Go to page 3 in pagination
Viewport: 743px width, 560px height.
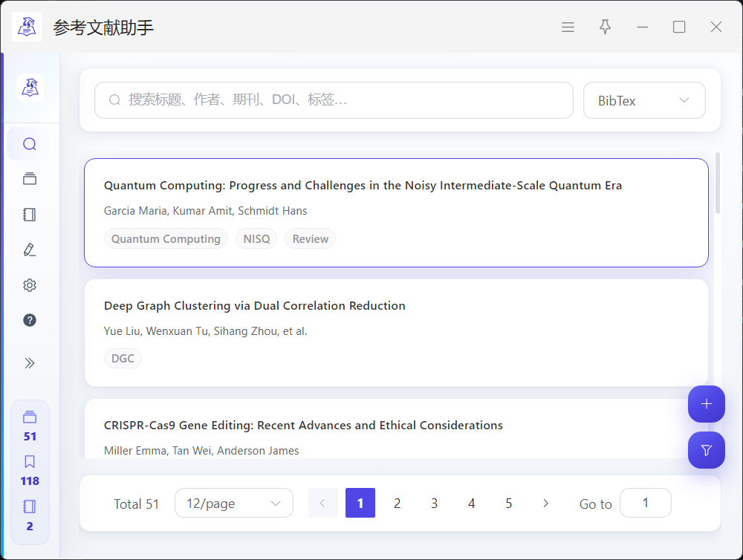[x=434, y=504]
